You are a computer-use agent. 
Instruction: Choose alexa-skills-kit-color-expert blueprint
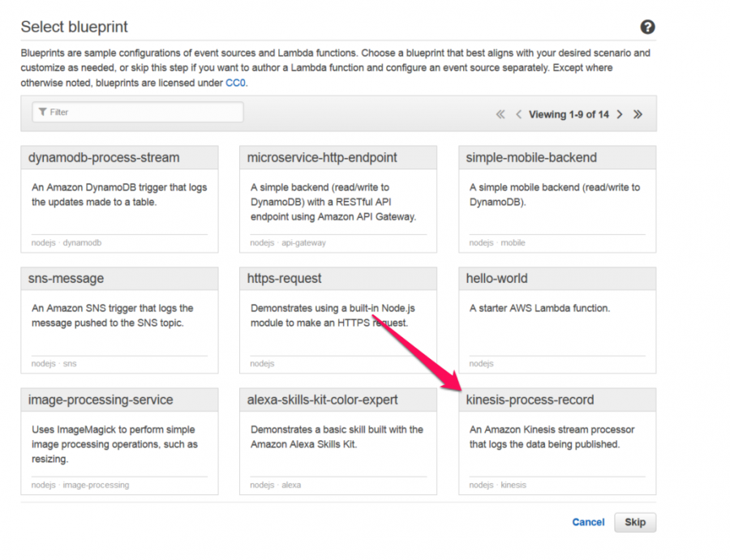coord(338,442)
